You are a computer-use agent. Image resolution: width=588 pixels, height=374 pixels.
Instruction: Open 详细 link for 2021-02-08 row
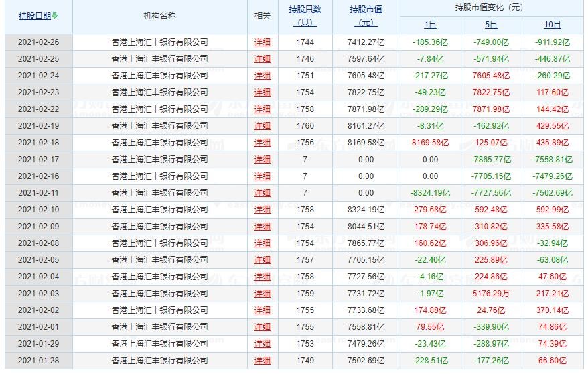coord(262,243)
